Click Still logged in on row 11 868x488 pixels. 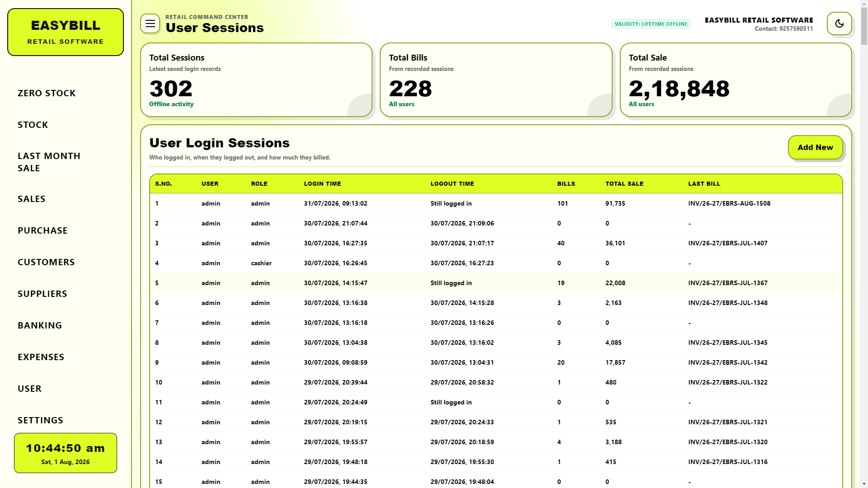point(451,402)
